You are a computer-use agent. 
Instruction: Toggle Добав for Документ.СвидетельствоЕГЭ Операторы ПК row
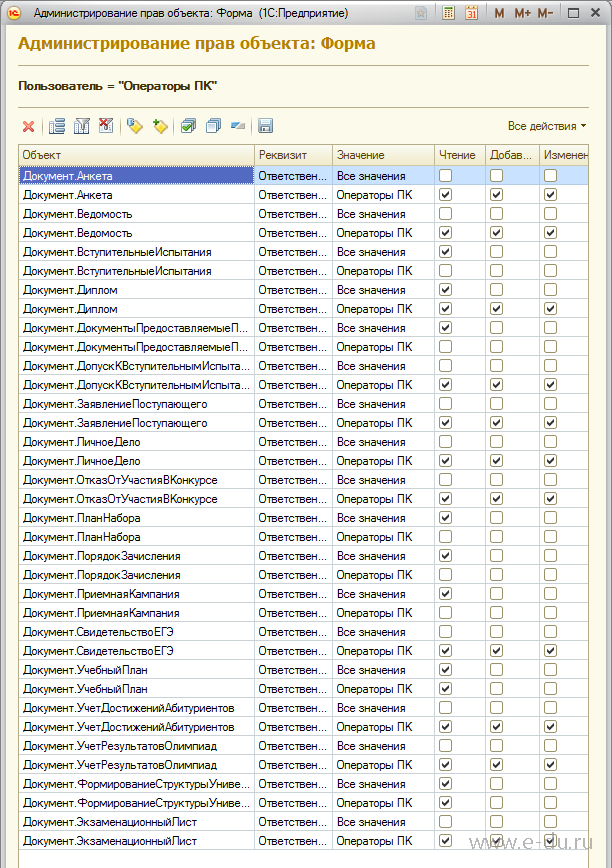point(496,650)
